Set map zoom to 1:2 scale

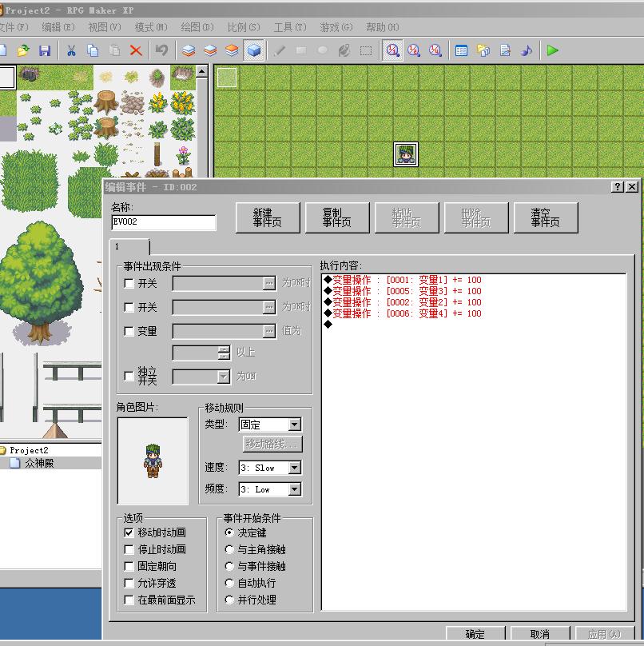(x=413, y=50)
